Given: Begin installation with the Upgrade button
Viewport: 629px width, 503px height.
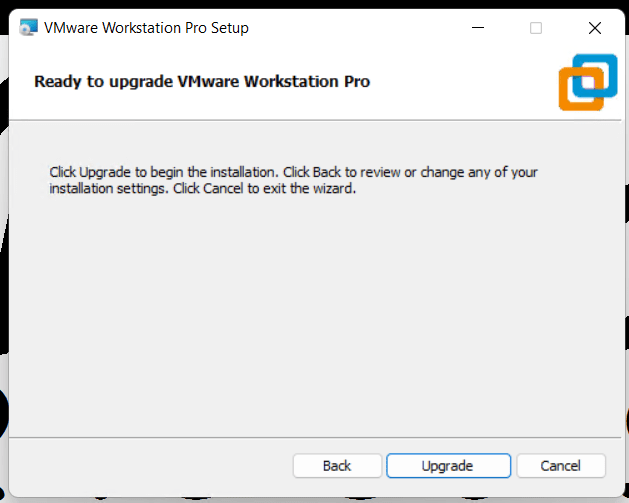Looking at the screenshot, I should [448, 466].
